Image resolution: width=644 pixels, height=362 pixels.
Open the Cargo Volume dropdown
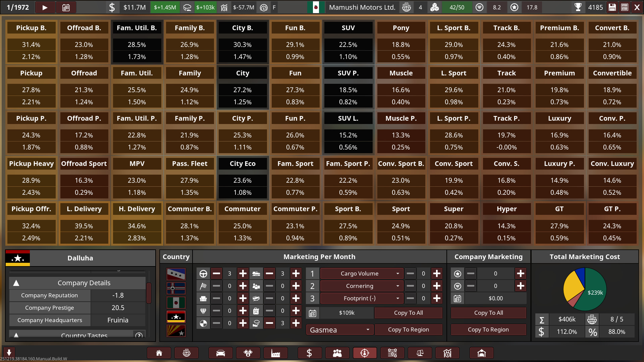click(x=361, y=274)
